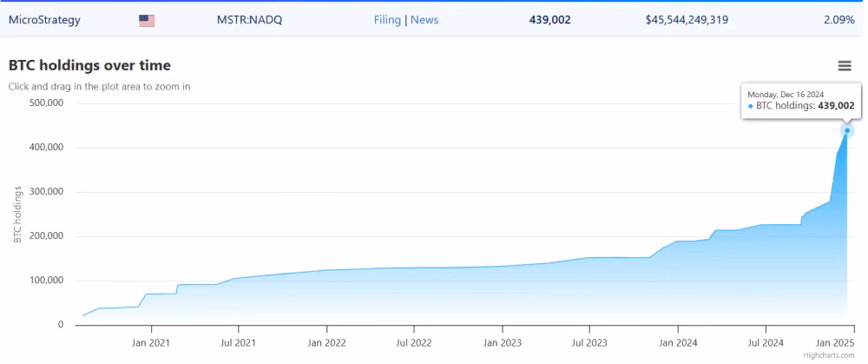
Task: Click the highlighted Dec 16 2024 data point
Action: click(847, 131)
